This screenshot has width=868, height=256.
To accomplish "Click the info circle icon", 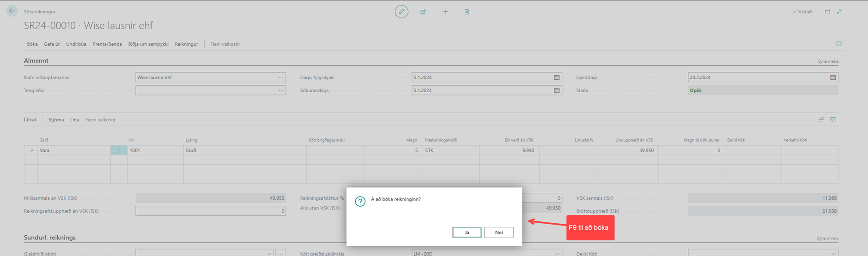I will (839, 43).
